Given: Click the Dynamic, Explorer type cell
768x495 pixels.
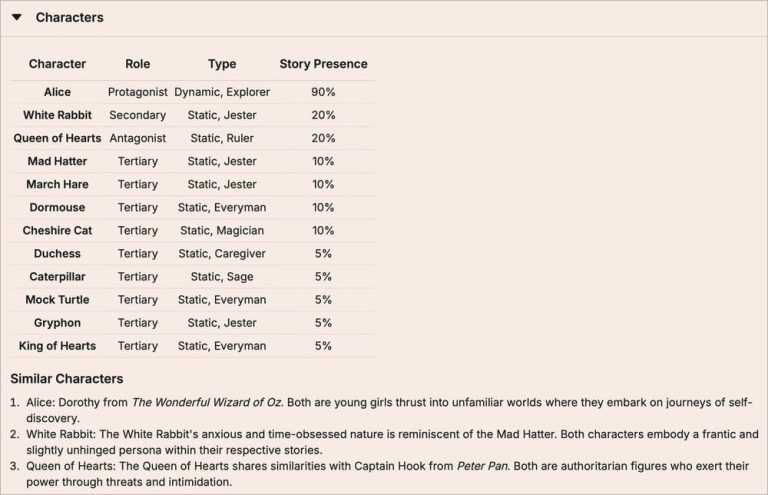Looking at the screenshot, I should [222, 92].
